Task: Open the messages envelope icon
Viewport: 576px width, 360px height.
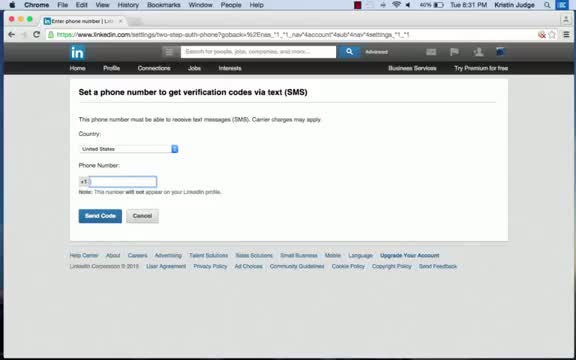Action: pos(431,52)
